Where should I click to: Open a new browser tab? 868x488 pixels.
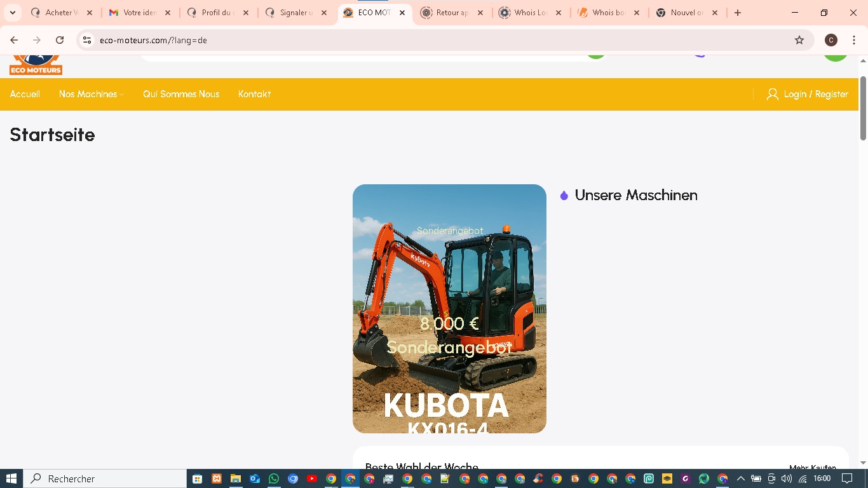tap(738, 13)
